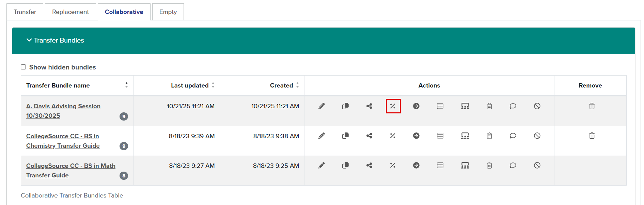Image resolution: width=644 pixels, height=205 pixels.
Task: Sort the Last updated column
Action: pos(213,85)
